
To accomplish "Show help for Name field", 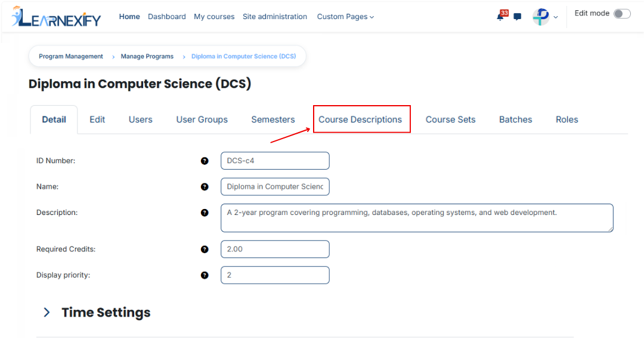I will [x=205, y=187].
